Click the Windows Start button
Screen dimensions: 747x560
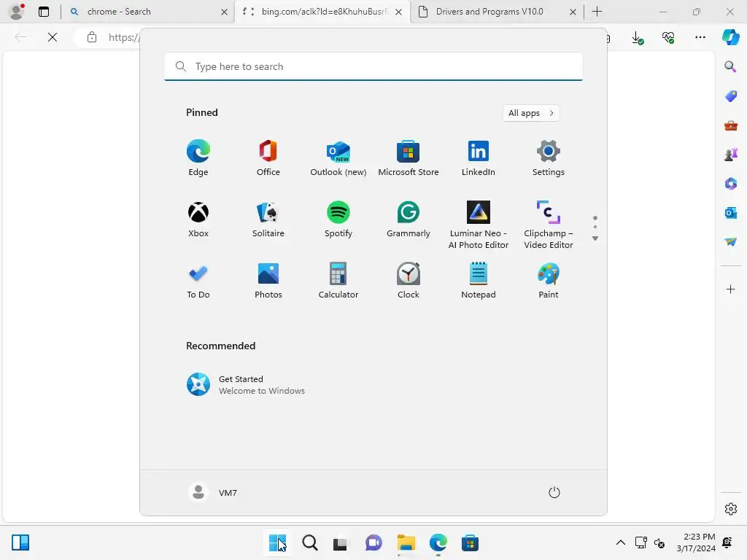tap(278, 542)
